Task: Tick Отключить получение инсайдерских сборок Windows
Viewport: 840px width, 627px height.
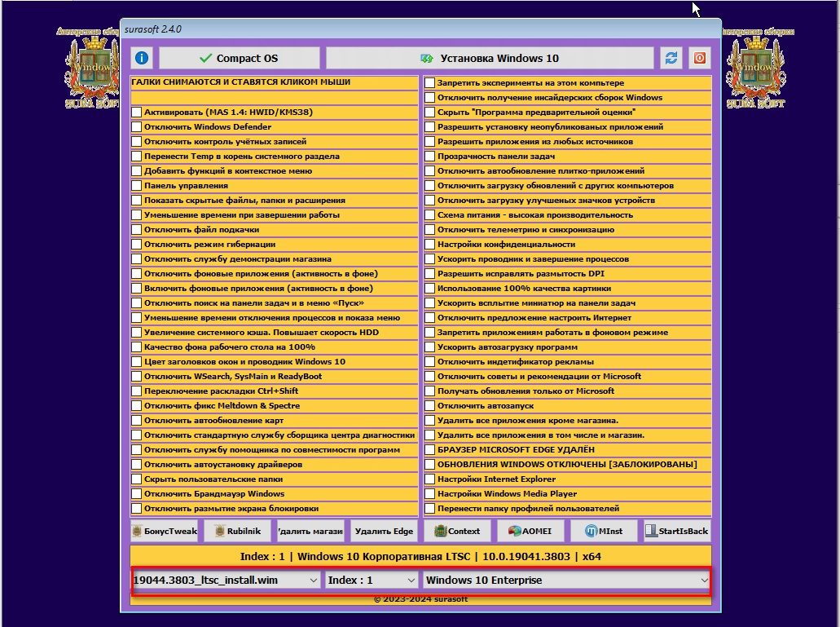Action: click(429, 98)
